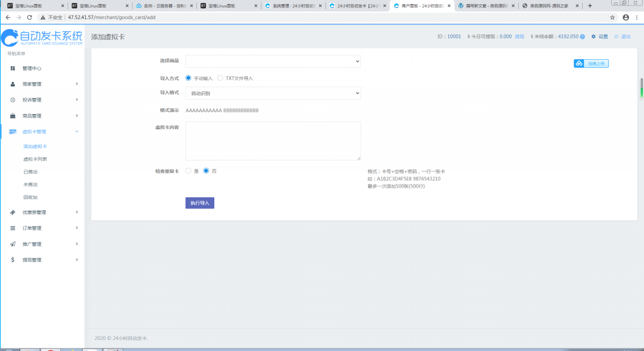644x351 pixels.
Task: Click the browser address bar URL
Action: [112, 17]
